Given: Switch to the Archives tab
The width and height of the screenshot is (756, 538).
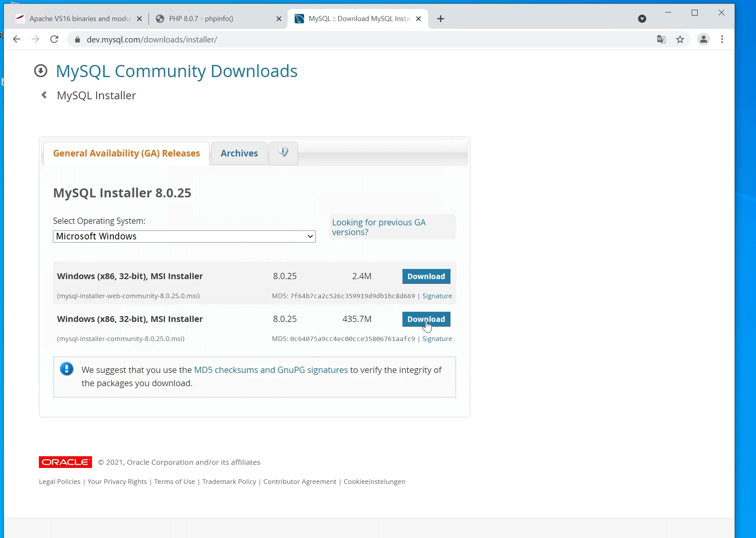Looking at the screenshot, I should click(x=239, y=153).
